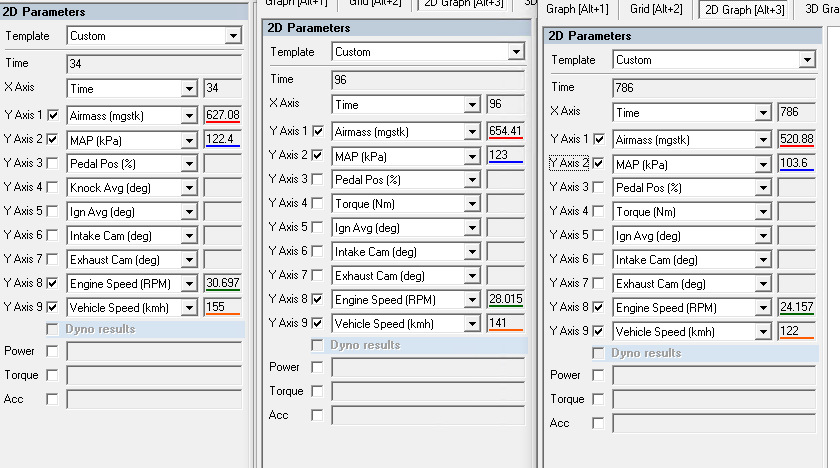This screenshot has width=840, height=468.
Task: Open X Axis Time dropdown beside value 96
Action: [x=471, y=105]
